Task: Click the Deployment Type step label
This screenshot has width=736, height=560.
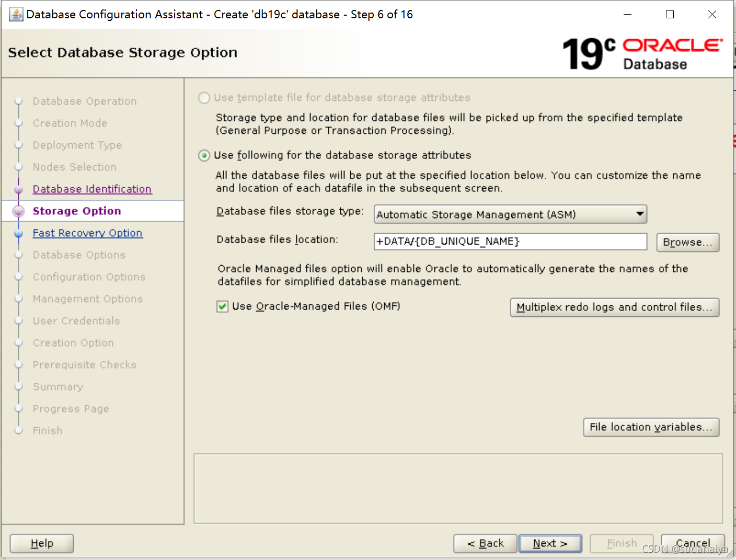Action: click(77, 145)
